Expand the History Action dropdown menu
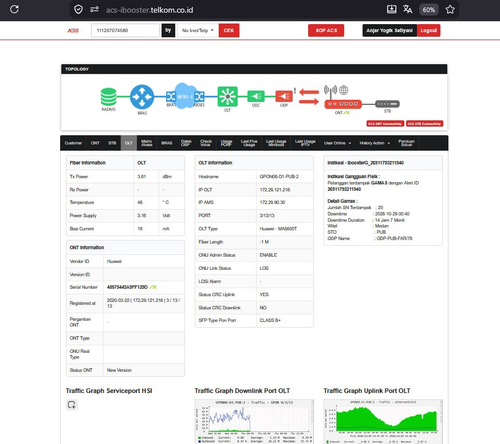Screen dimensions: 500x444 (x=375, y=143)
